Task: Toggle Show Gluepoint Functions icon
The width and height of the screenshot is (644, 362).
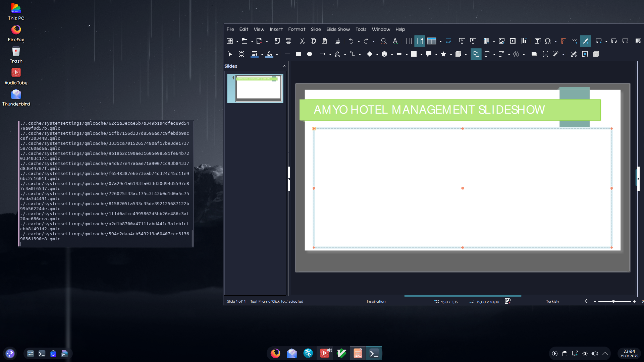Action: pyautogui.click(x=585, y=54)
